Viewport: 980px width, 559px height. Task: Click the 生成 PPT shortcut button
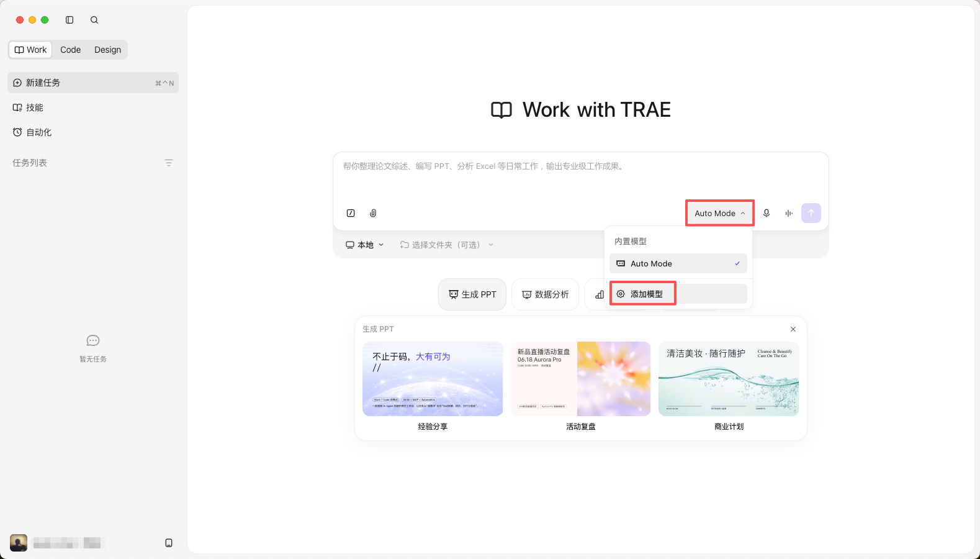pos(472,294)
